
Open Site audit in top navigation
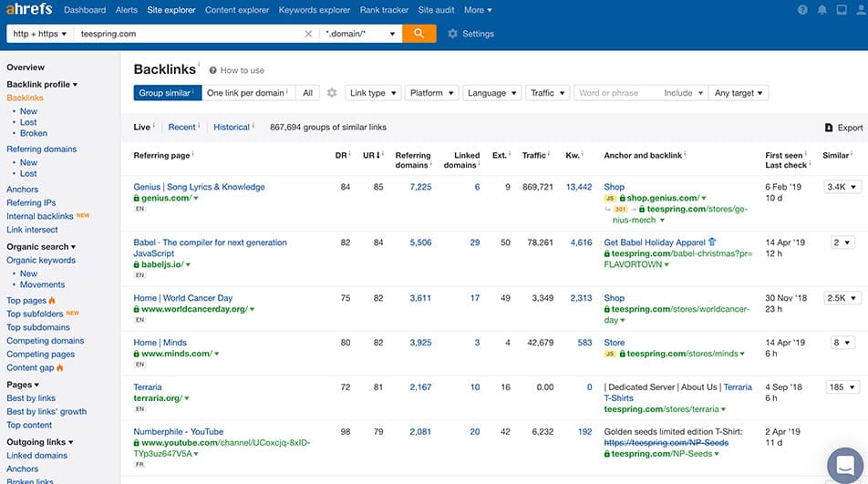pos(436,10)
